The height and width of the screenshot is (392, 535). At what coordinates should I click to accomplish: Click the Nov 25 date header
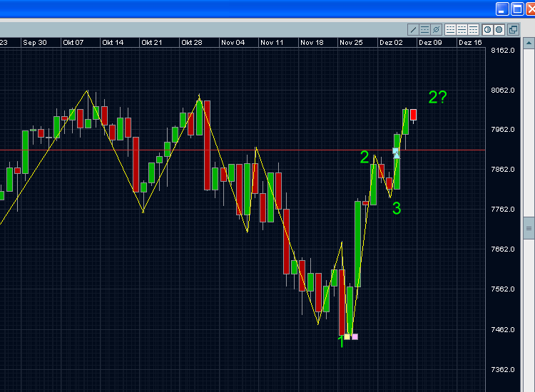pyautogui.click(x=351, y=43)
